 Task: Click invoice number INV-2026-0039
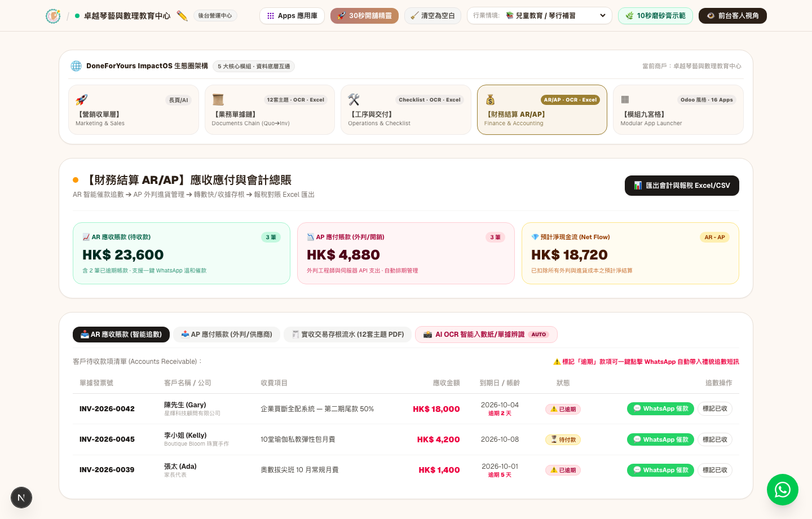[107, 470]
